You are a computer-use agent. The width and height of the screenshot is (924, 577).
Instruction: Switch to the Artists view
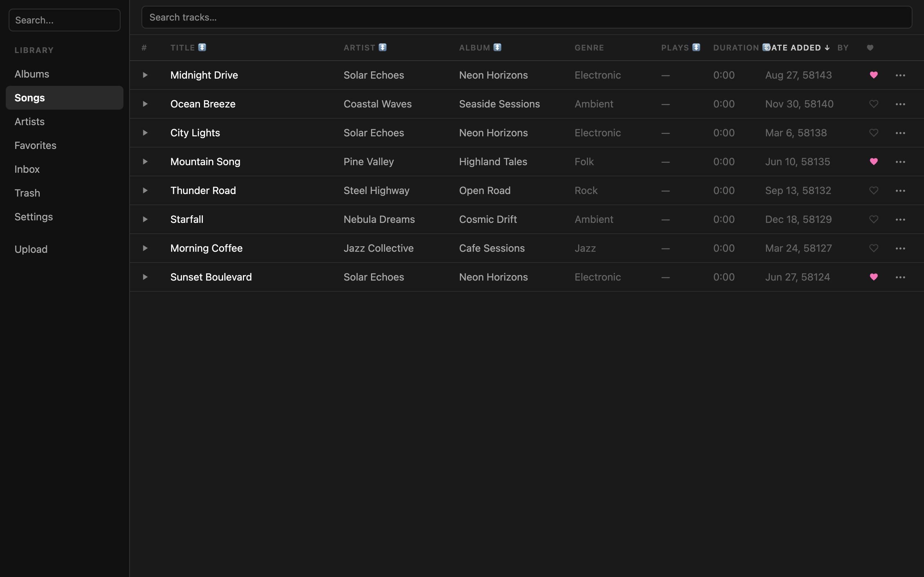point(29,122)
